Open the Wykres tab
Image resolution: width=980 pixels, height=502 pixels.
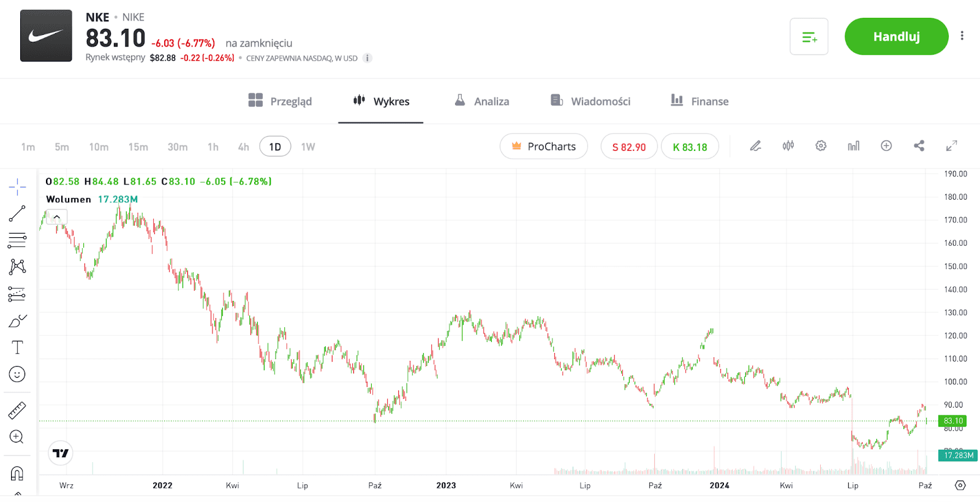(381, 101)
